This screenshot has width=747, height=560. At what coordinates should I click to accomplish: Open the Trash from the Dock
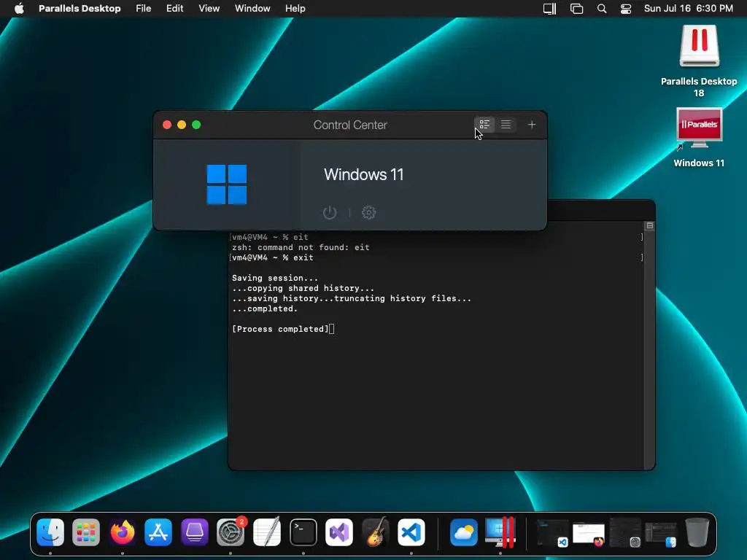[x=697, y=532]
